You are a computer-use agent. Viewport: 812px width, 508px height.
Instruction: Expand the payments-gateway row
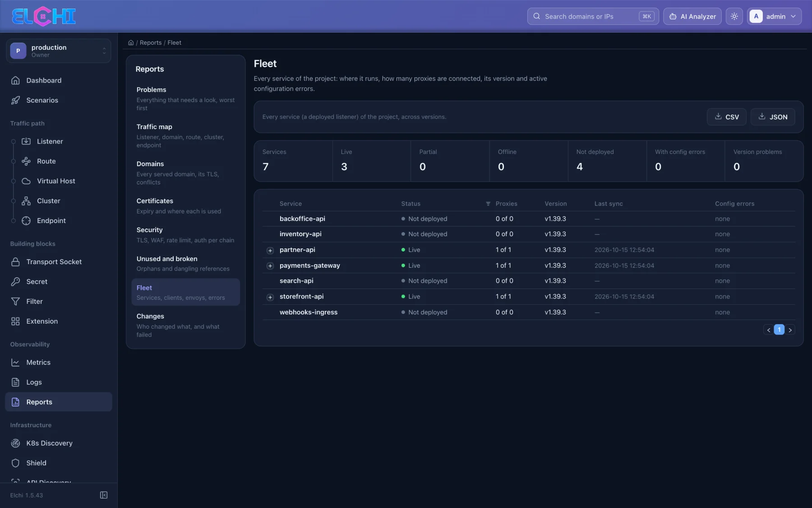(x=270, y=266)
